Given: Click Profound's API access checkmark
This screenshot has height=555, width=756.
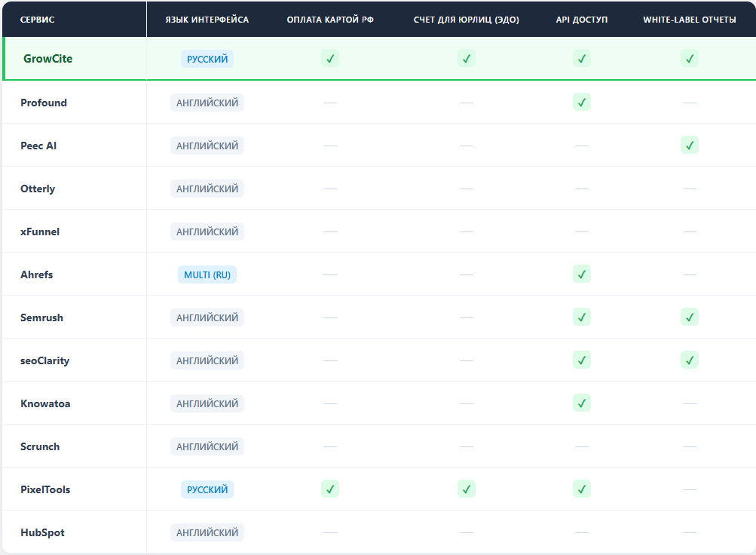Looking at the screenshot, I should 581,103.
